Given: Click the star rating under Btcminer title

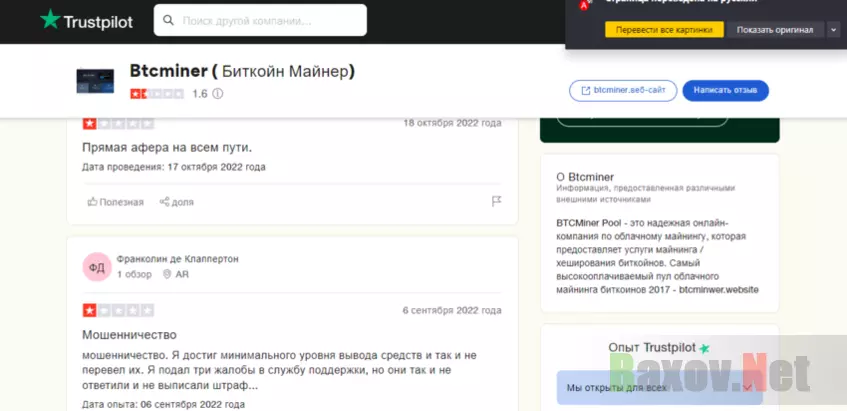Looking at the screenshot, I should pos(157,94).
